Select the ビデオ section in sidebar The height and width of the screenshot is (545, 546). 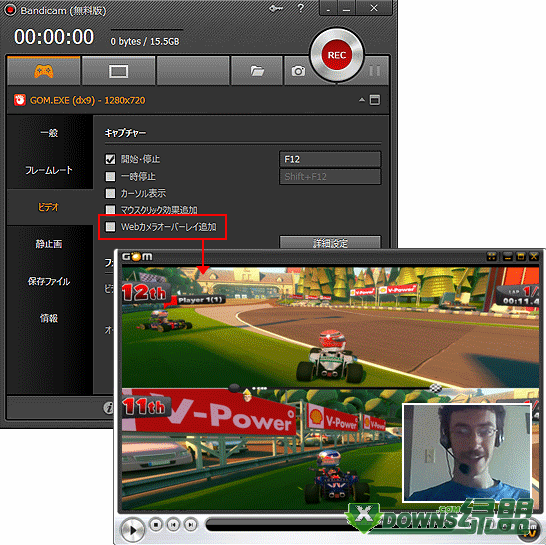coord(49,208)
